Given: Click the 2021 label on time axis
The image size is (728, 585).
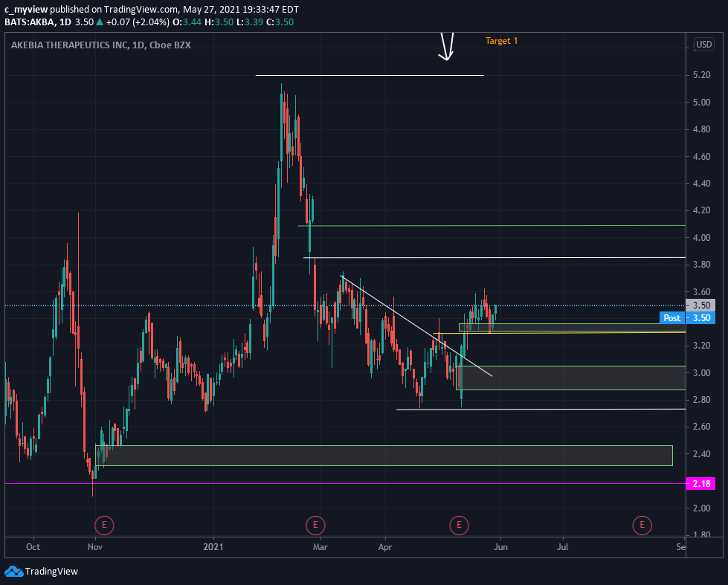Looking at the screenshot, I should [213, 547].
